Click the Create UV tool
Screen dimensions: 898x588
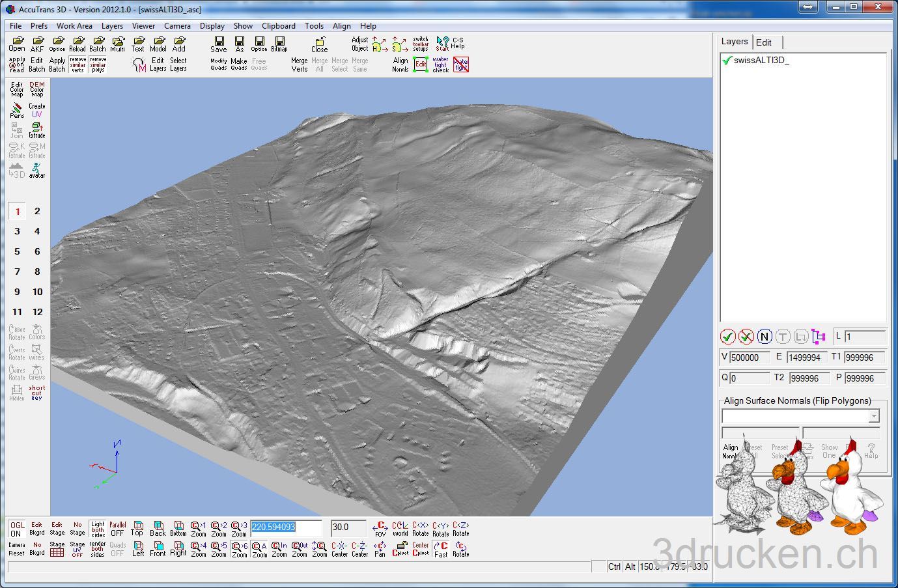pos(37,110)
